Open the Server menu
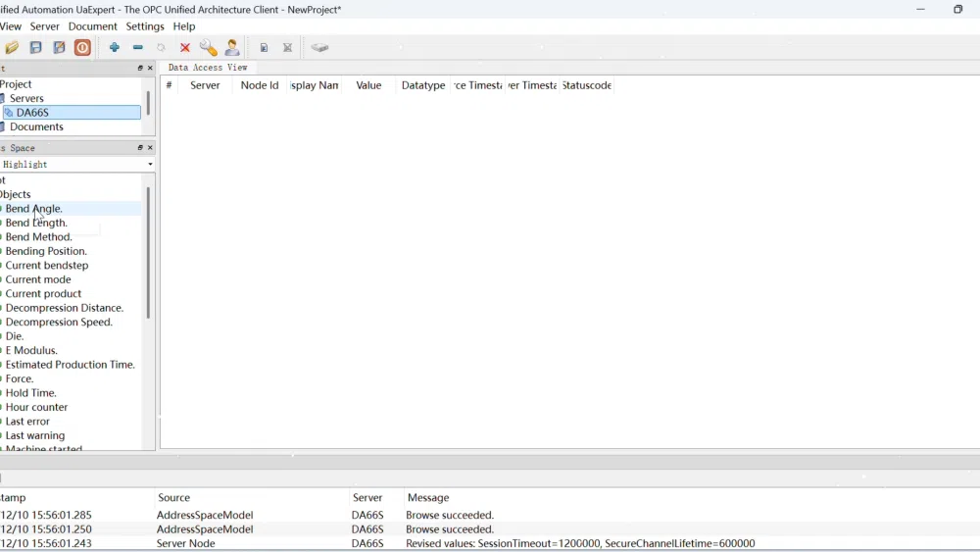This screenshot has width=980, height=552. click(44, 26)
